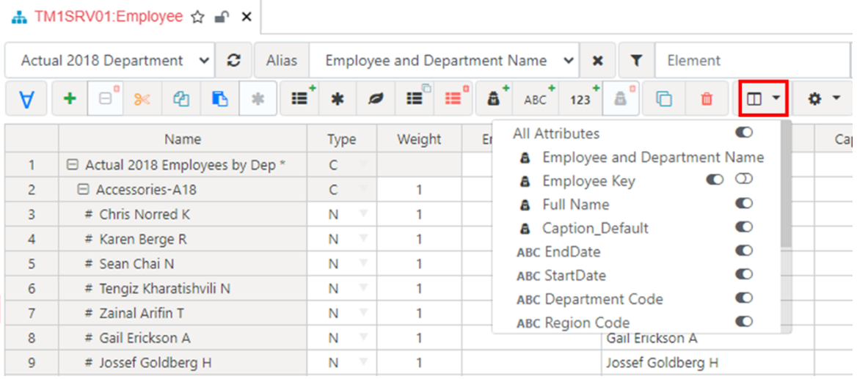Click the Weight column header
This screenshot has width=868, height=379.
point(419,139)
